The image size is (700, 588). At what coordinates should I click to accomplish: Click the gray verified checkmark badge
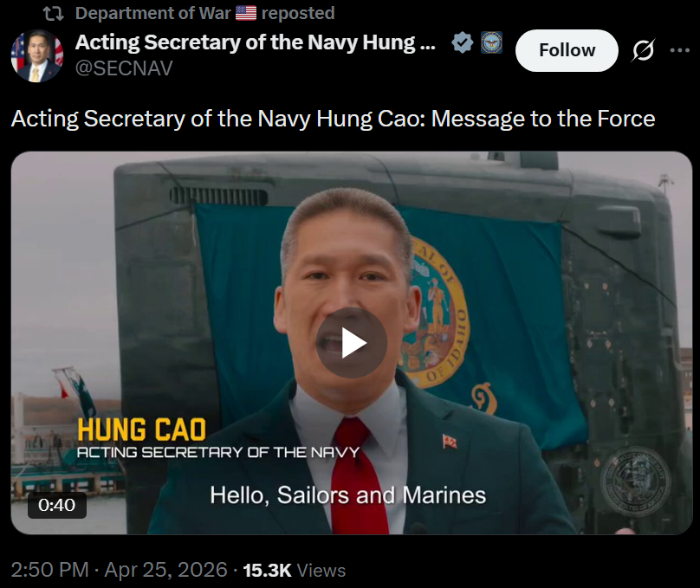(463, 42)
